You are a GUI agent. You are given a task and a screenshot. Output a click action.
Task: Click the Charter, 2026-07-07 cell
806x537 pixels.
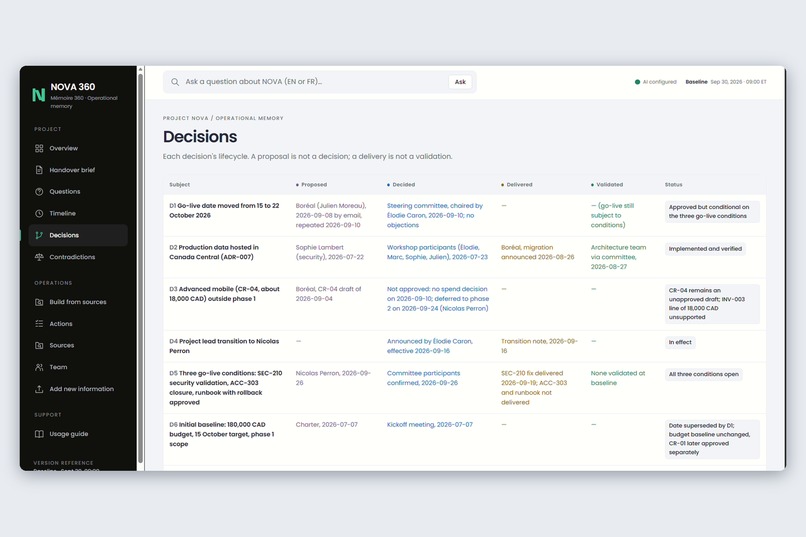[x=326, y=424]
